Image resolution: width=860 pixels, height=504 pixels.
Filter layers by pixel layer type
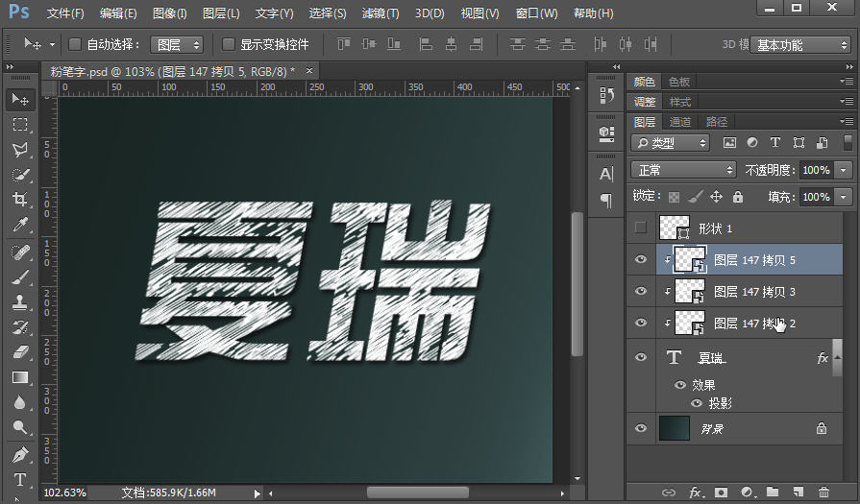[729, 143]
